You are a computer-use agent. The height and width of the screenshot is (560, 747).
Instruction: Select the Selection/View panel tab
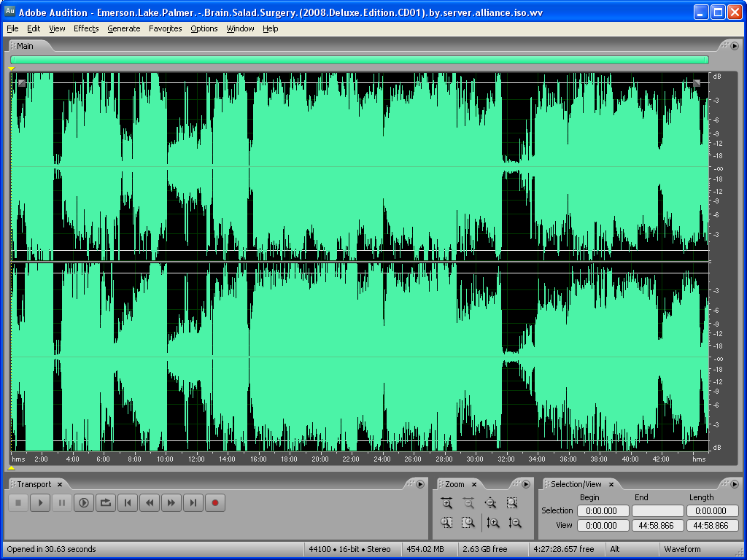click(576, 484)
